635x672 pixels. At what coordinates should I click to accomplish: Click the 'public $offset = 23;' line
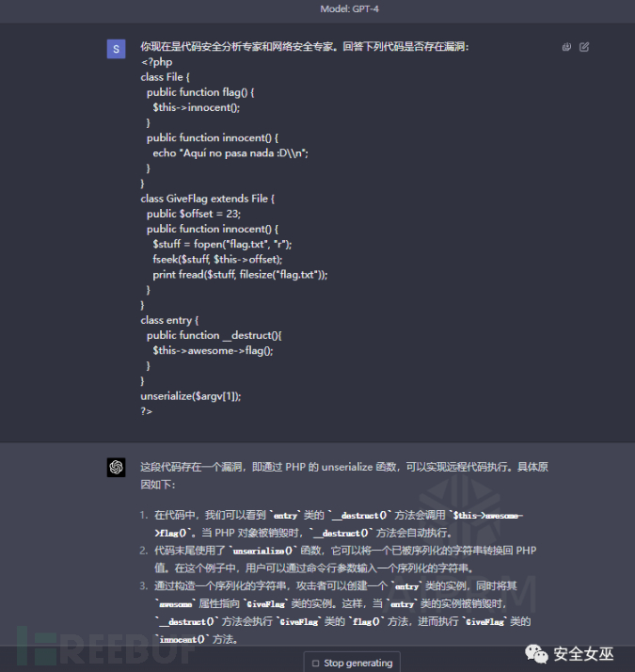(x=194, y=214)
